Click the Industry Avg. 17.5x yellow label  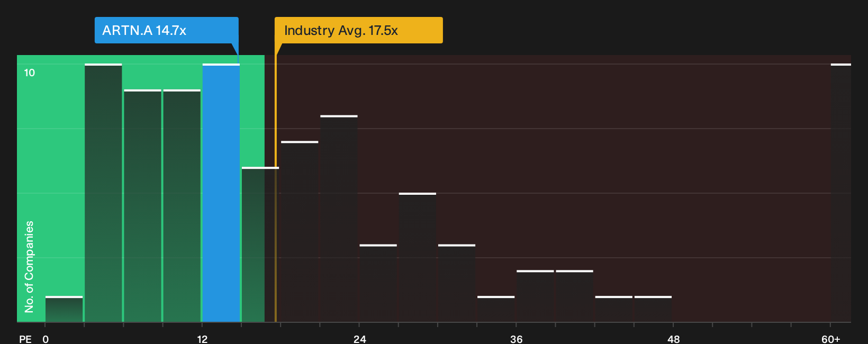click(x=358, y=30)
